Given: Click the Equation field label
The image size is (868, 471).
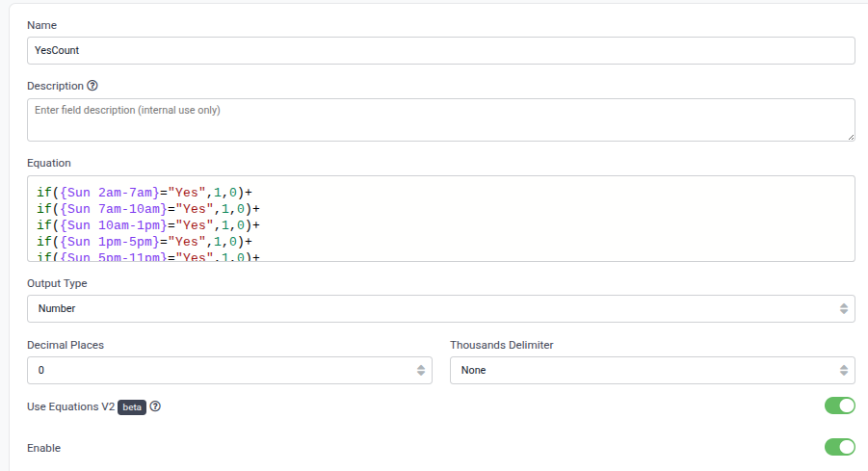Looking at the screenshot, I should 48,163.
